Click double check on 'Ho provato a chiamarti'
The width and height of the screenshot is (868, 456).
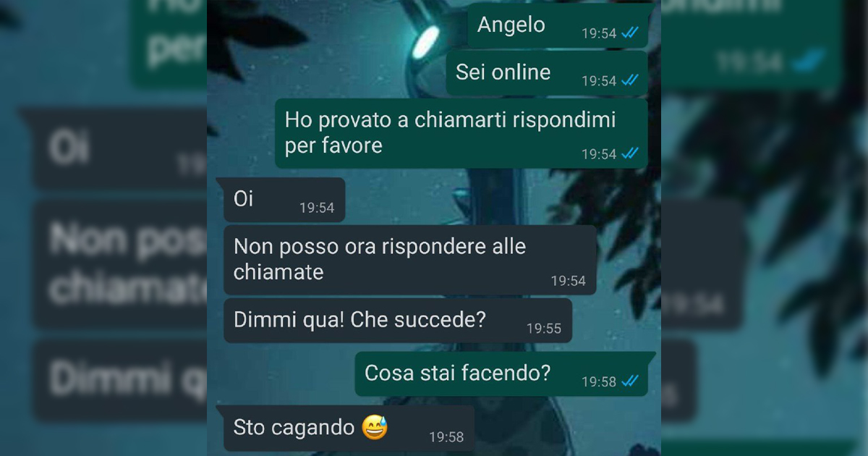point(630,153)
